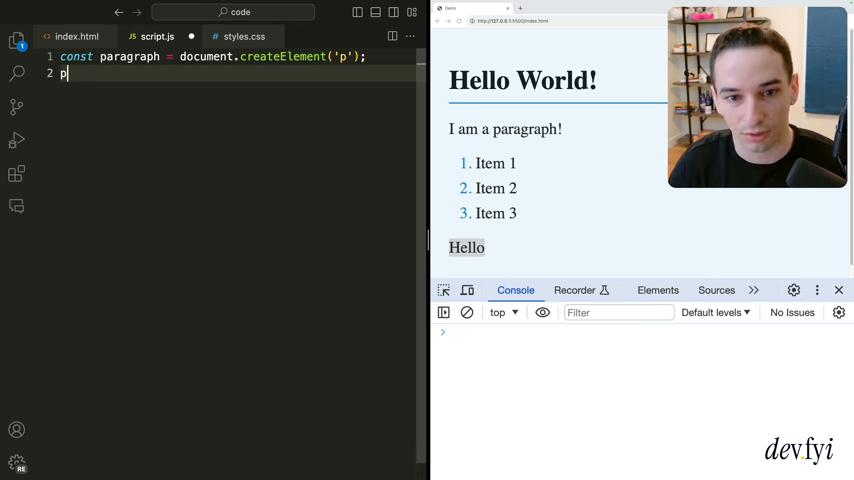Open the chat panel icon in activity bar

tap(16, 206)
